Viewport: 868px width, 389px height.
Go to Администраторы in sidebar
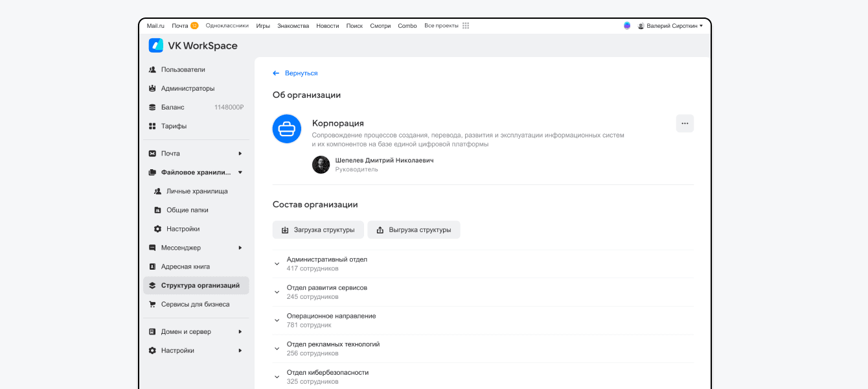pos(187,88)
